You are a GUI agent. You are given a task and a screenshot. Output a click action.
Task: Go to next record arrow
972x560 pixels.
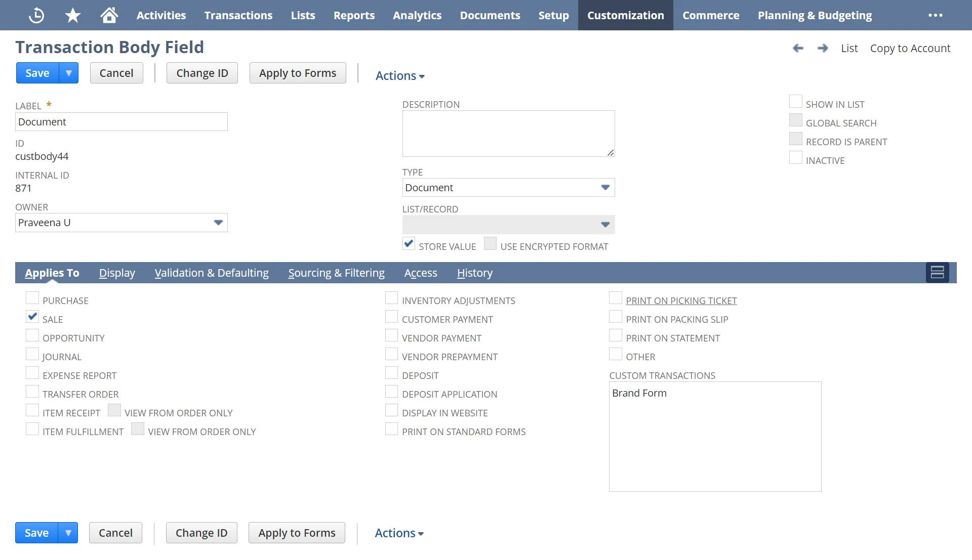(823, 48)
